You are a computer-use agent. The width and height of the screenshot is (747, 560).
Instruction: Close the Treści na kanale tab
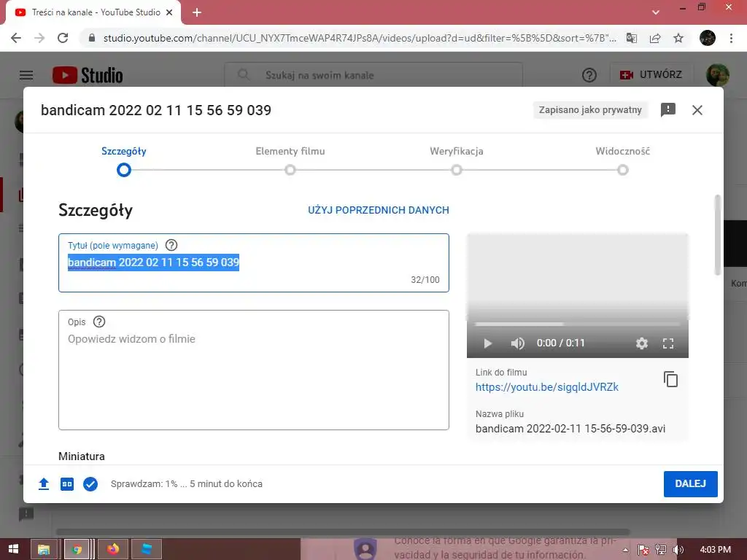pos(169,12)
